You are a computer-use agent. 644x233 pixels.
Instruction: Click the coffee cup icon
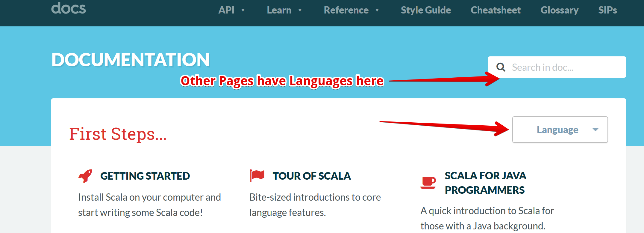click(428, 183)
